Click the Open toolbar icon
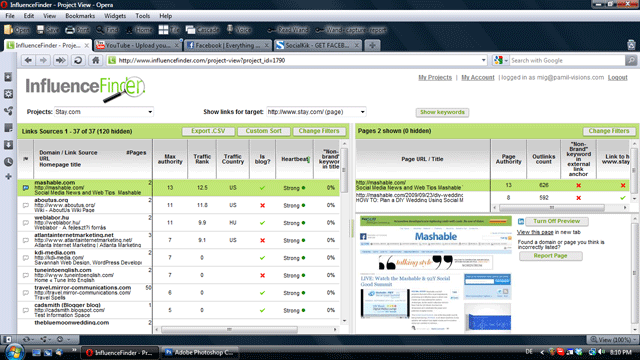The image size is (640, 360). click(16, 30)
